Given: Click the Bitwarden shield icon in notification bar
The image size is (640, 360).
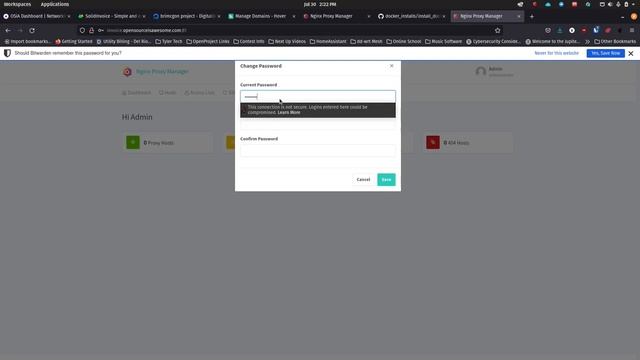Looking at the screenshot, I should click(x=7, y=53).
